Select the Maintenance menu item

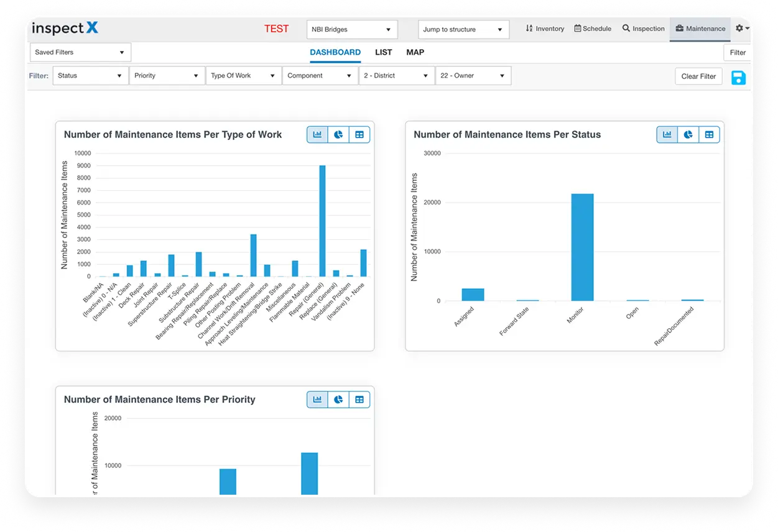(x=700, y=29)
